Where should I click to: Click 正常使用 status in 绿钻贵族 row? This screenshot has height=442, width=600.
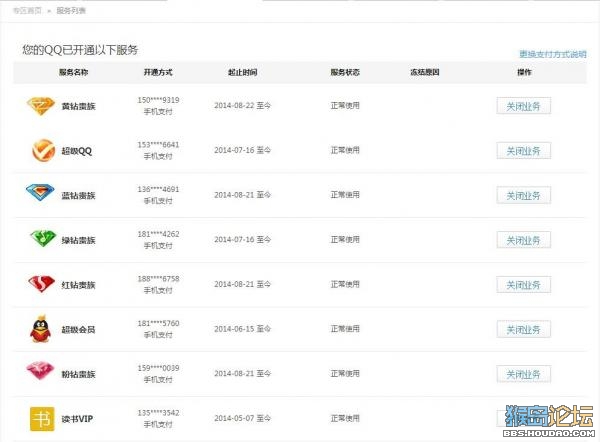(x=345, y=240)
